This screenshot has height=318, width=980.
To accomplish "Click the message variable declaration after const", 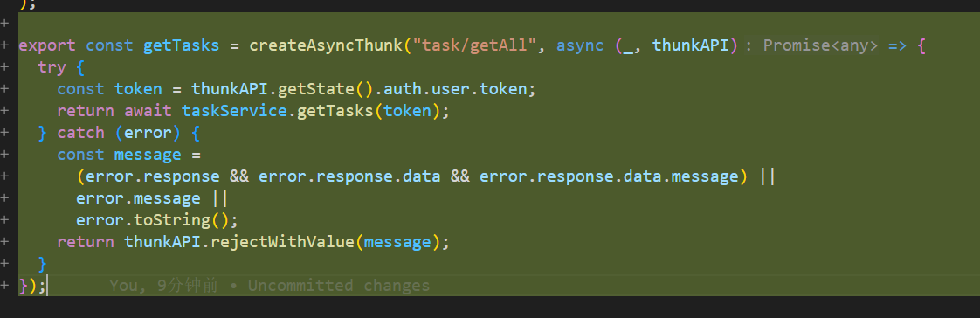I will (148, 155).
